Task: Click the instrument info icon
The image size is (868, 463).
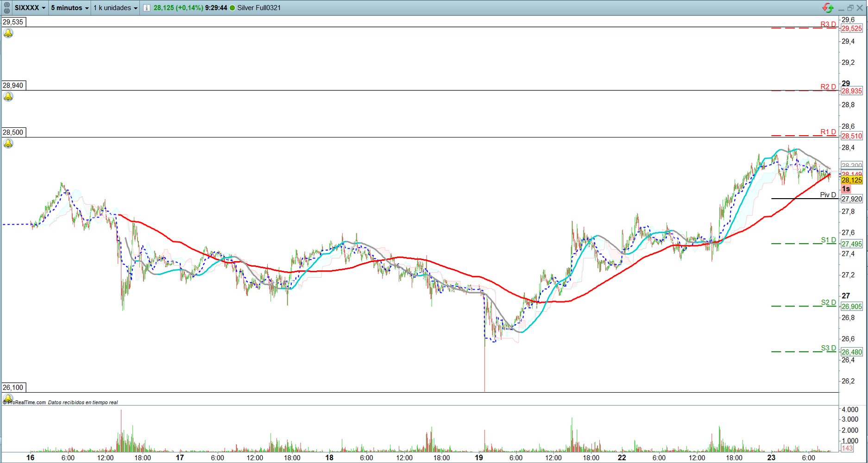Action: point(146,8)
